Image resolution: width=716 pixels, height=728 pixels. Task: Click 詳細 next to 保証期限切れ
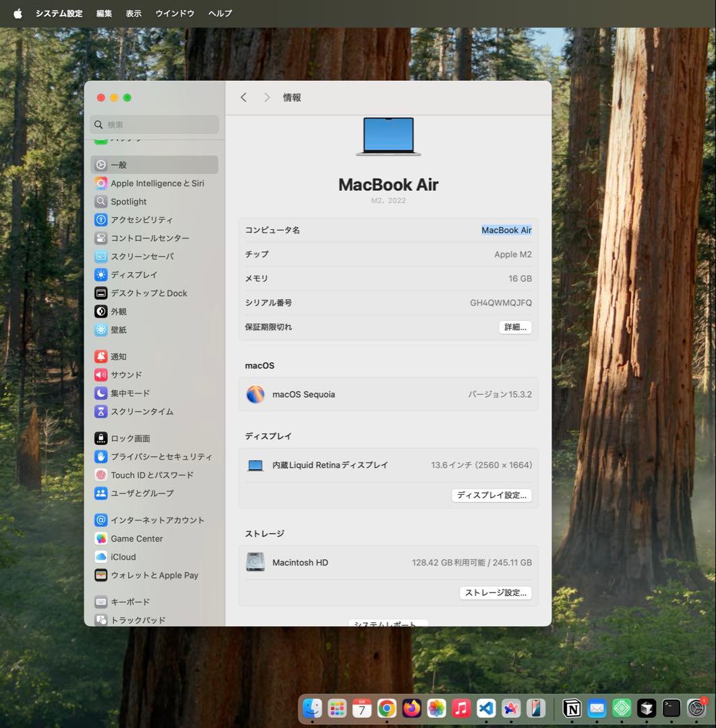point(514,327)
